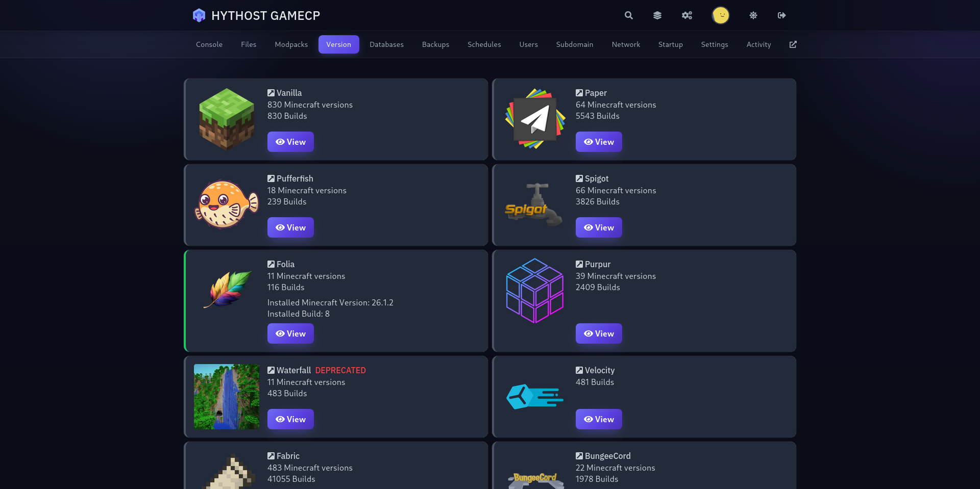This screenshot has width=980, height=489.
Task: Click the Pufferfish logo image
Action: pyautogui.click(x=227, y=204)
